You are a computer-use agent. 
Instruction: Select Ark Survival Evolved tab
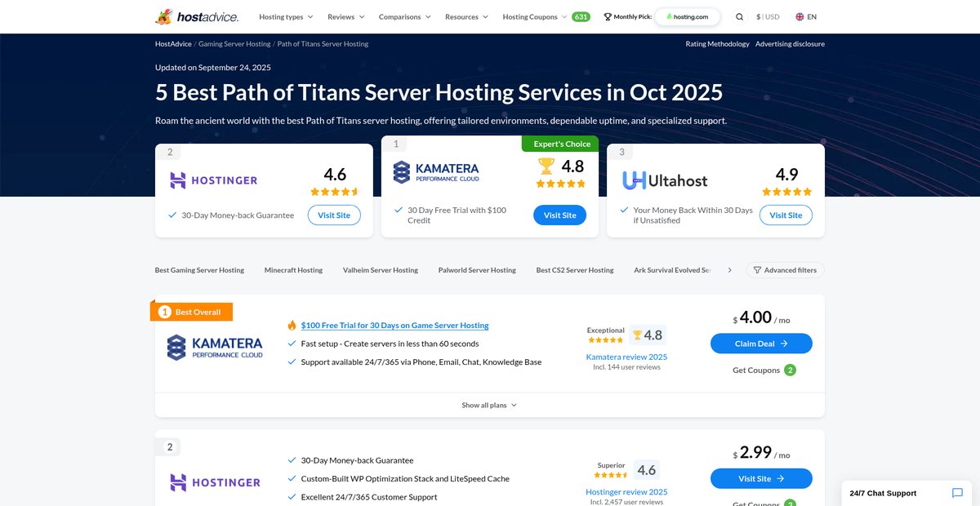click(672, 270)
